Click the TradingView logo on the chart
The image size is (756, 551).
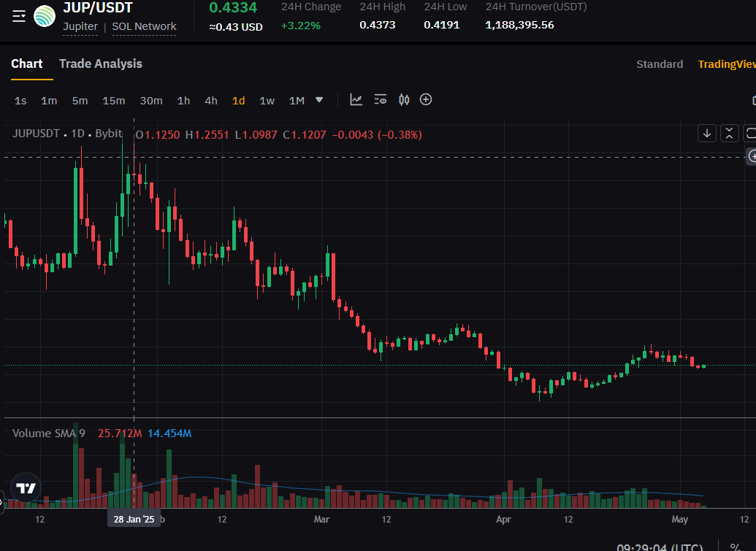(26, 488)
